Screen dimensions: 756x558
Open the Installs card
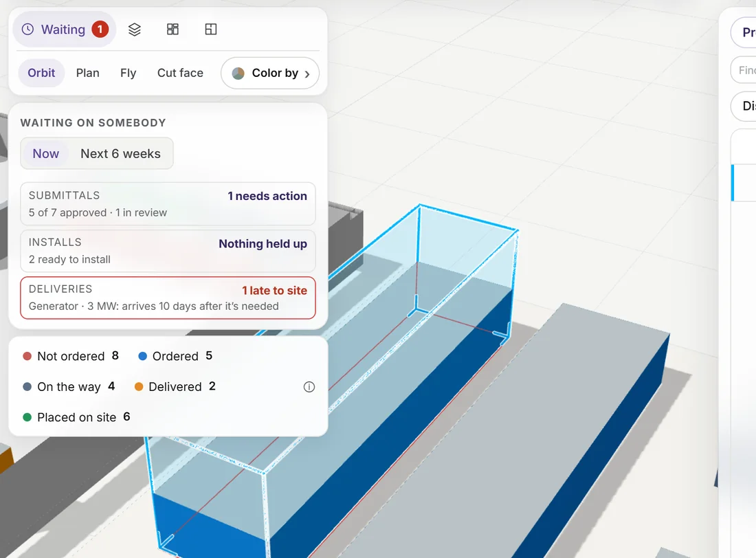tap(168, 251)
